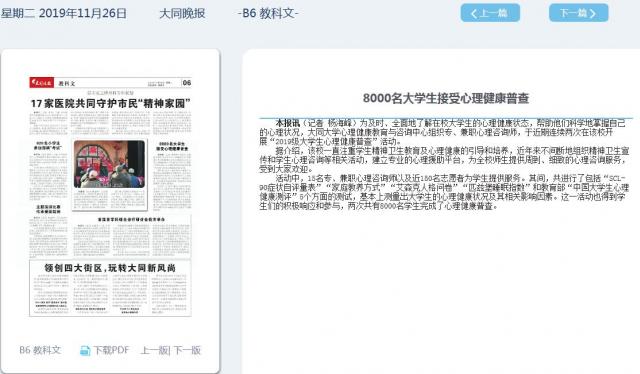Open previous page with 上一版 link

155,350
